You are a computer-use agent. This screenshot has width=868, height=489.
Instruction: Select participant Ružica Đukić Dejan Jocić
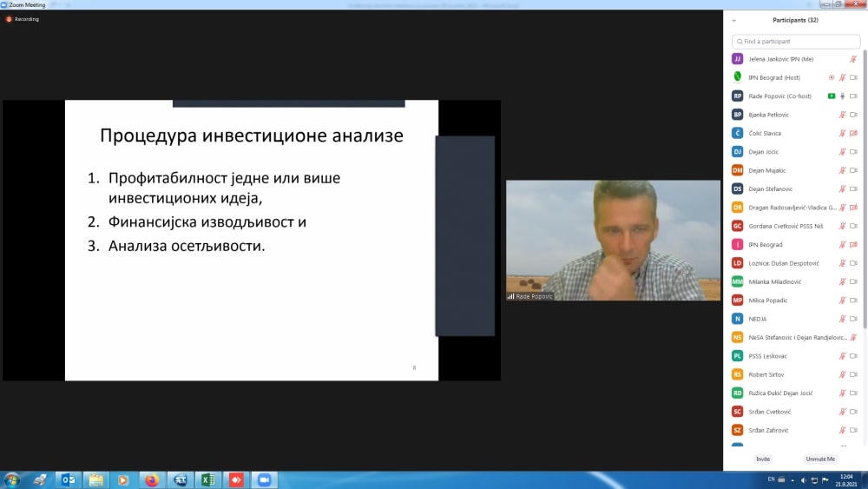795,393
